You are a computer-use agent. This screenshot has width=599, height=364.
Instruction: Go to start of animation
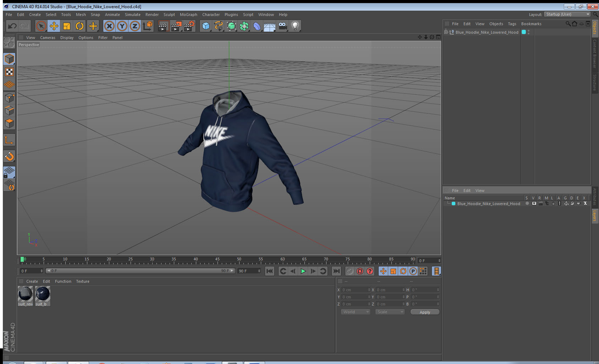tap(270, 271)
